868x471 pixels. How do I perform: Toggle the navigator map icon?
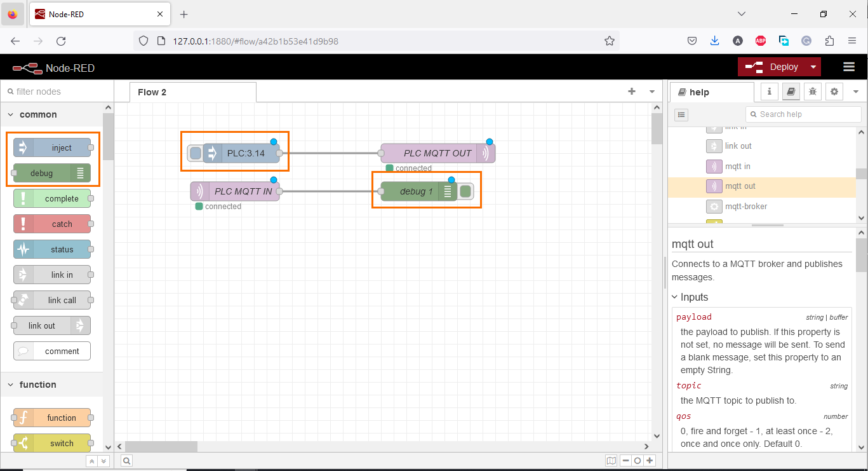click(611, 461)
